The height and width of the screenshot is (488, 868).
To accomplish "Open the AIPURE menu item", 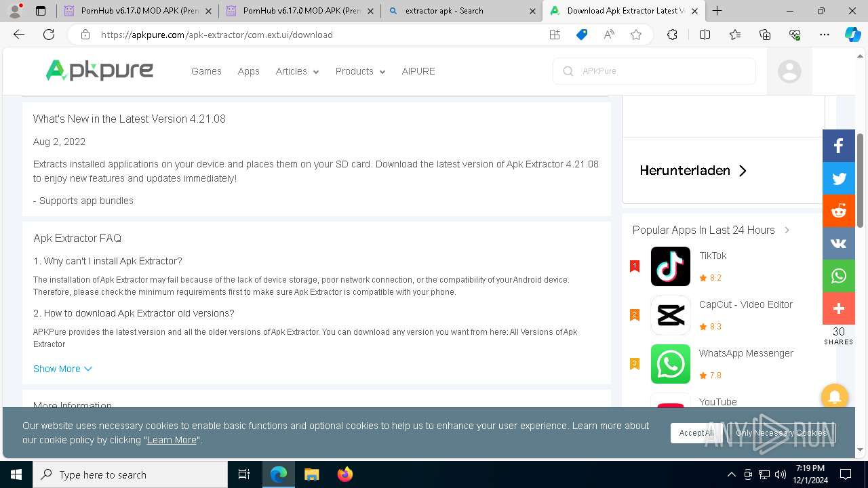I will pos(418,71).
